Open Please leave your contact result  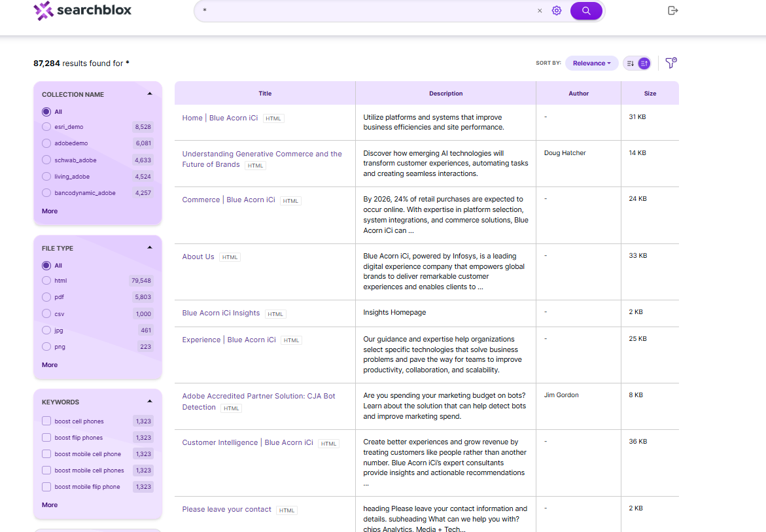point(227,510)
